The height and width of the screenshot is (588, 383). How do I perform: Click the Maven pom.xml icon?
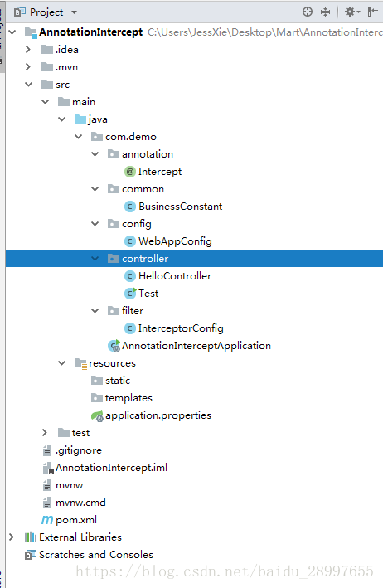pyautogui.click(x=47, y=520)
